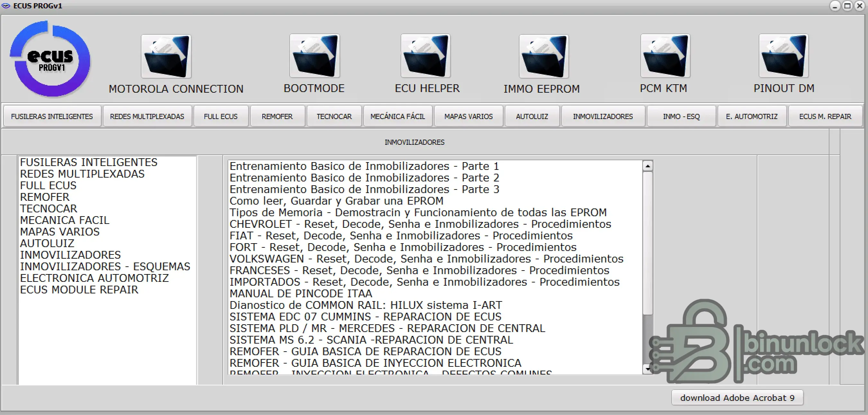Viewport: 868px width, 415px height.
Task: Close the ECUS PROGv1 window
Action: point(860,6)
